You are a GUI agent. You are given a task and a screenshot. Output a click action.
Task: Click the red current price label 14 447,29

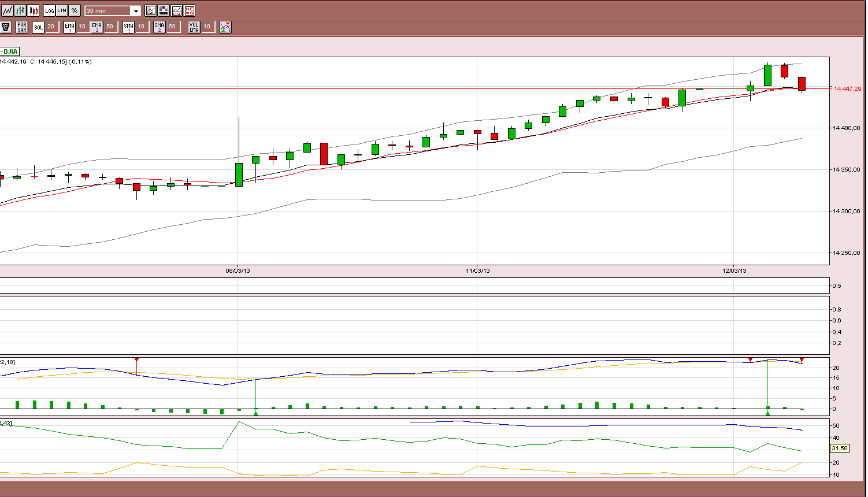coord(847,88)
